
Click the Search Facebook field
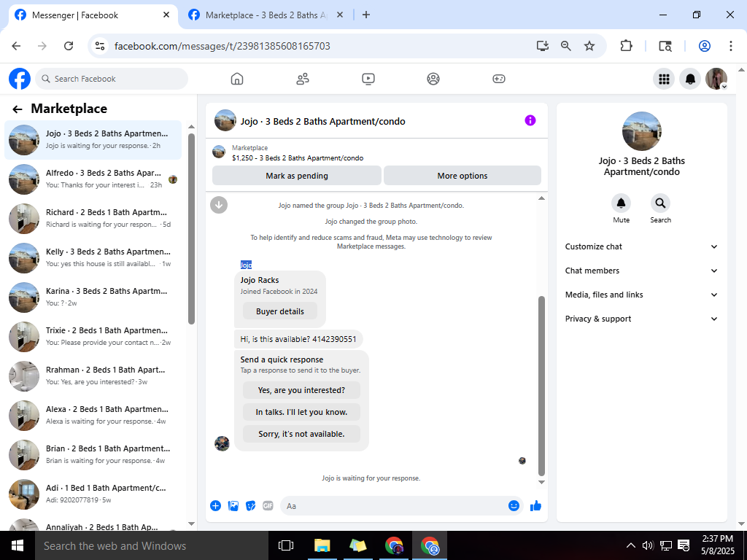(x=112, y=79)
